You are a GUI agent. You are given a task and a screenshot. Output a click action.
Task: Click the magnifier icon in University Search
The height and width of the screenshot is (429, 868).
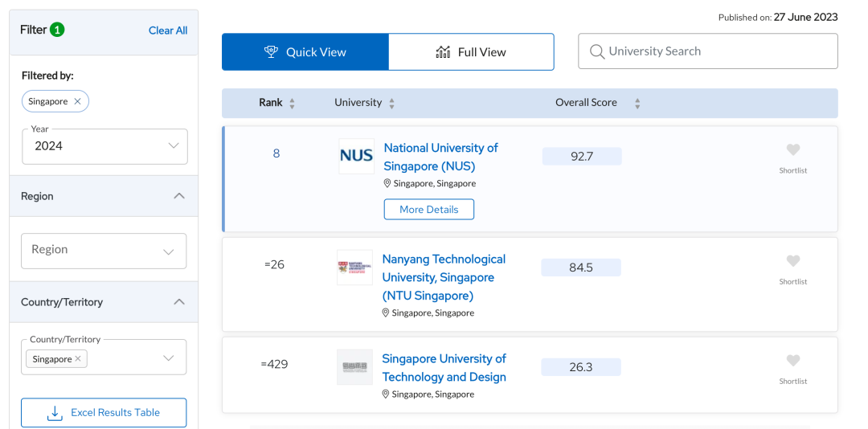pyautogui.click(x=596, y=51)
